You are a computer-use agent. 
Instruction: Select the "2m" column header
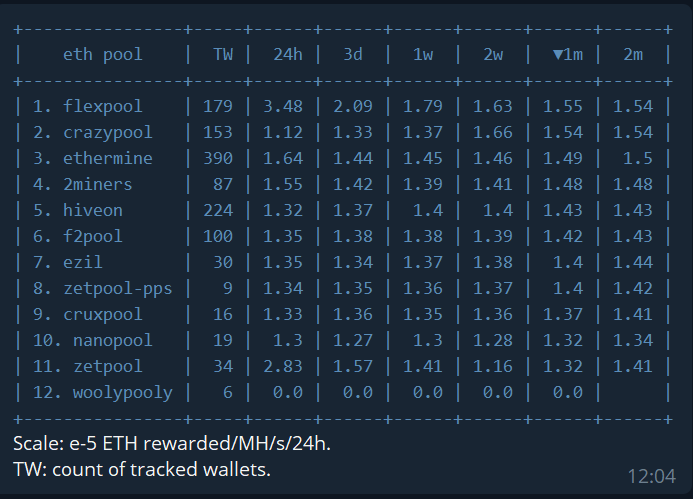(633, 55)
